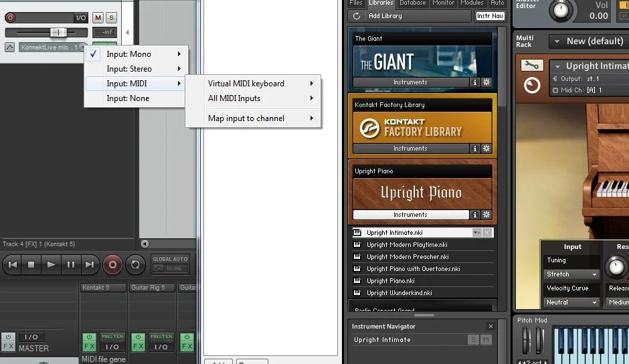
Task: Open The Giant Instruments list
Action: pyautogui.click(x=411, y=82)
